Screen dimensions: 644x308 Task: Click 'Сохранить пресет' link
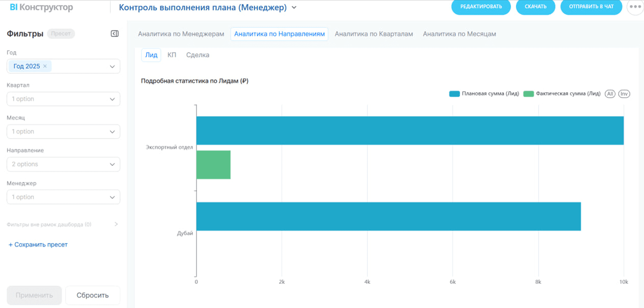pos(38,245)
